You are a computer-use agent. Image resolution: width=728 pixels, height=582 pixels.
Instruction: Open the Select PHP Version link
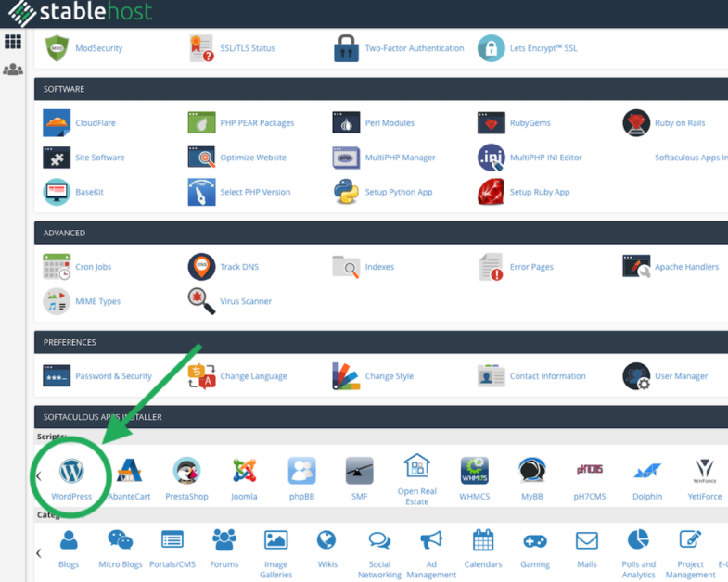255,192
